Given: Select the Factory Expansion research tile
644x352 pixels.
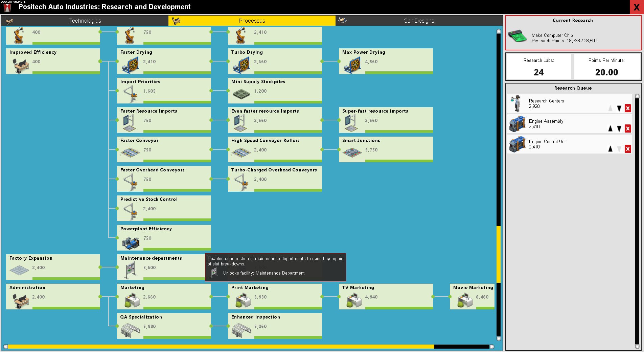Looking at the screenshot, I should click(x=53, y=267).
